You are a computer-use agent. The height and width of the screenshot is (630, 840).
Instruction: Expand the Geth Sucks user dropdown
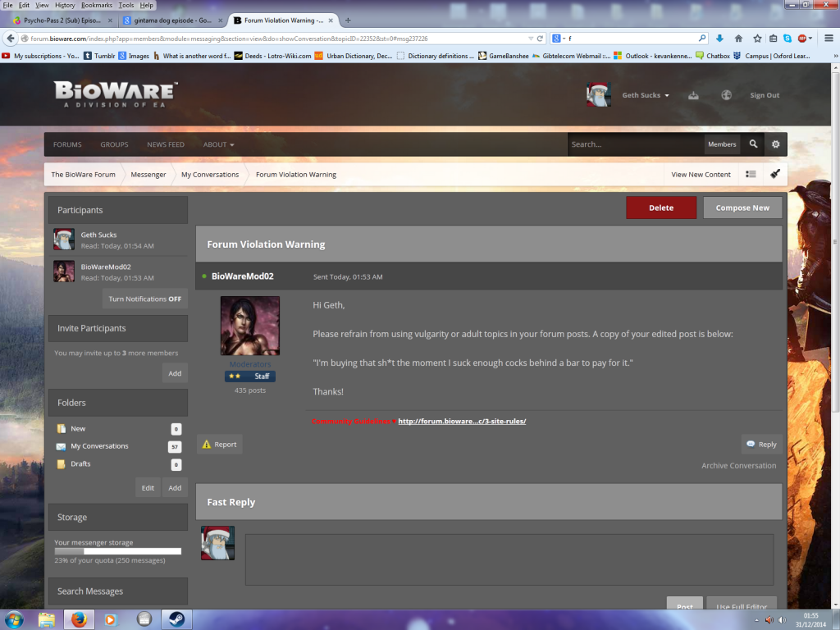(646, 95)
